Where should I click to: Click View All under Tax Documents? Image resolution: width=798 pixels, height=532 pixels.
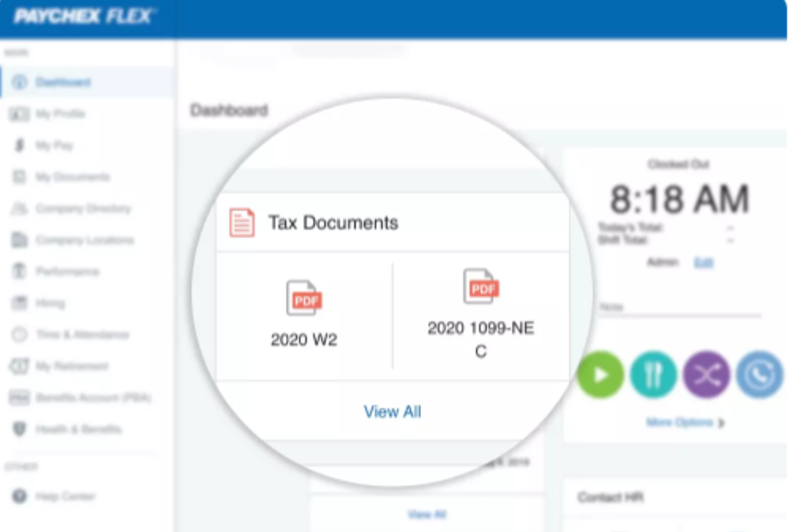[x=392, y=412]
